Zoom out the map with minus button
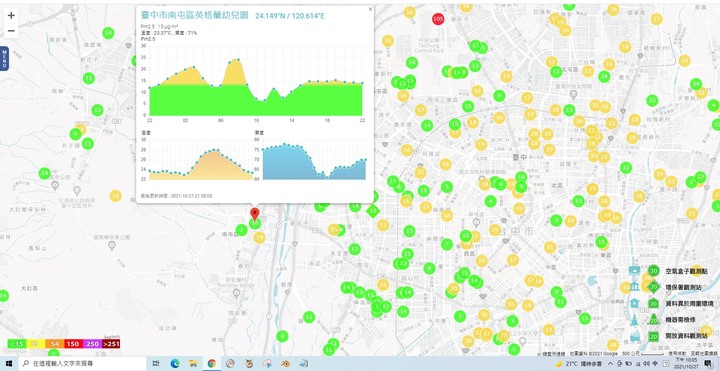This screenshot has width=720, height=371. pyautogui.click(x=11, y=31)
